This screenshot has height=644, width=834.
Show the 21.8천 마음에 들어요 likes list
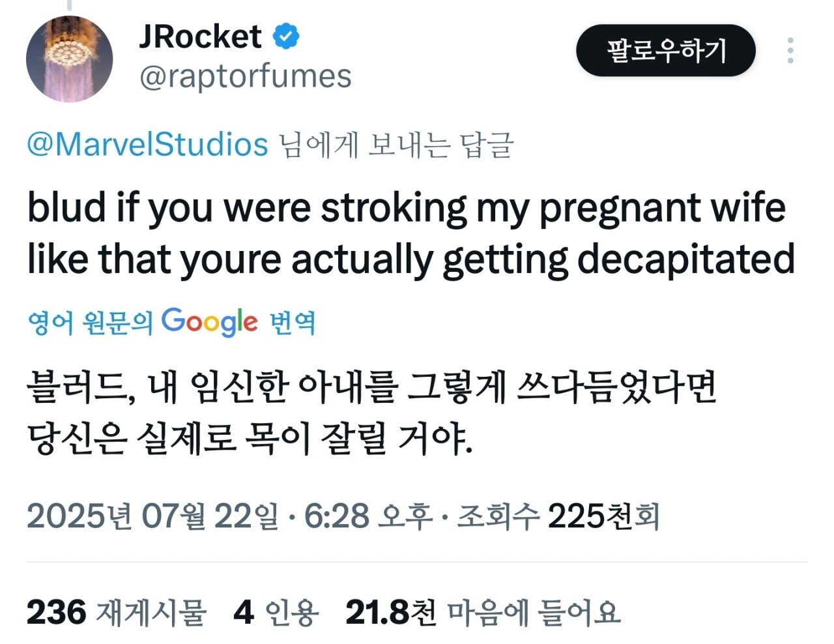click(x=483, y=612)
